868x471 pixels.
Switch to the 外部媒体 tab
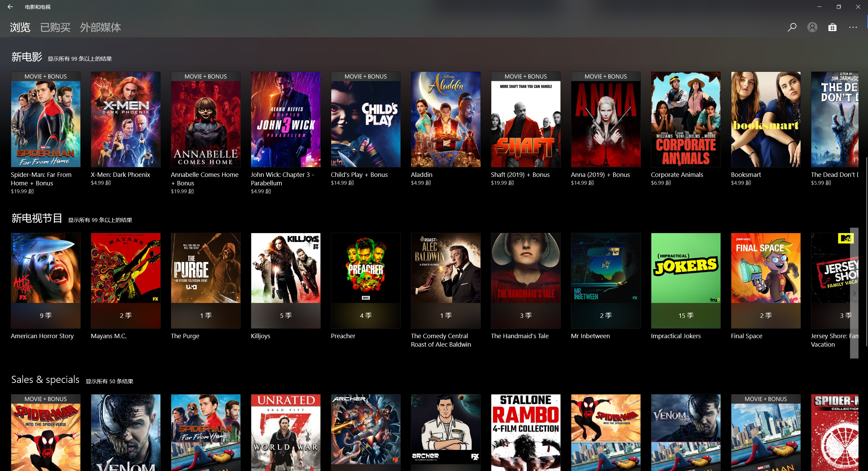[100, 27]
